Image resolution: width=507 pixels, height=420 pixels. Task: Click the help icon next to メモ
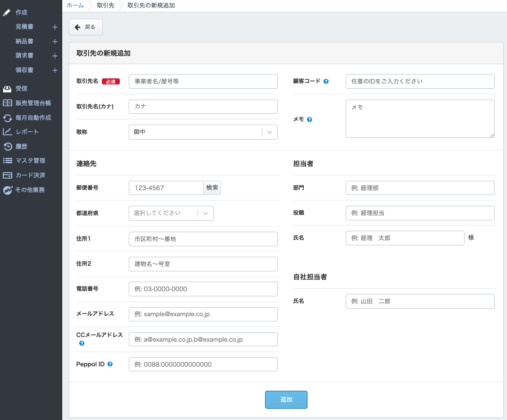pyautogui.click(x=309, y=119)
